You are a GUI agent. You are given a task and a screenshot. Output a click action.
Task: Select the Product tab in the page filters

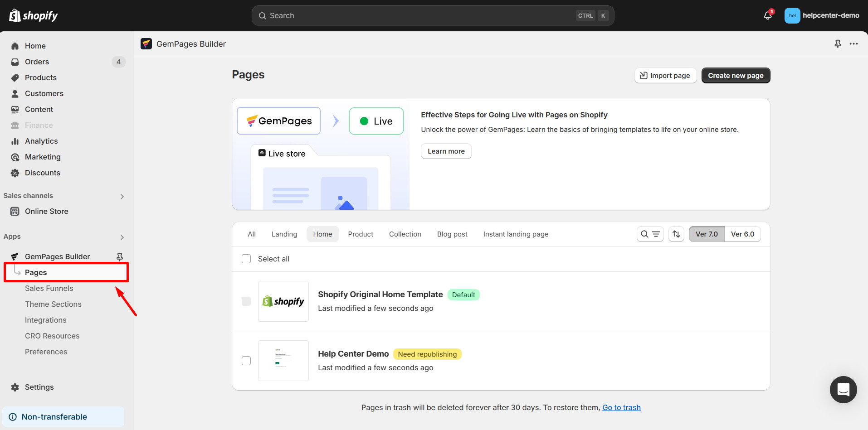pyautogui.click(x=361, y=234)
